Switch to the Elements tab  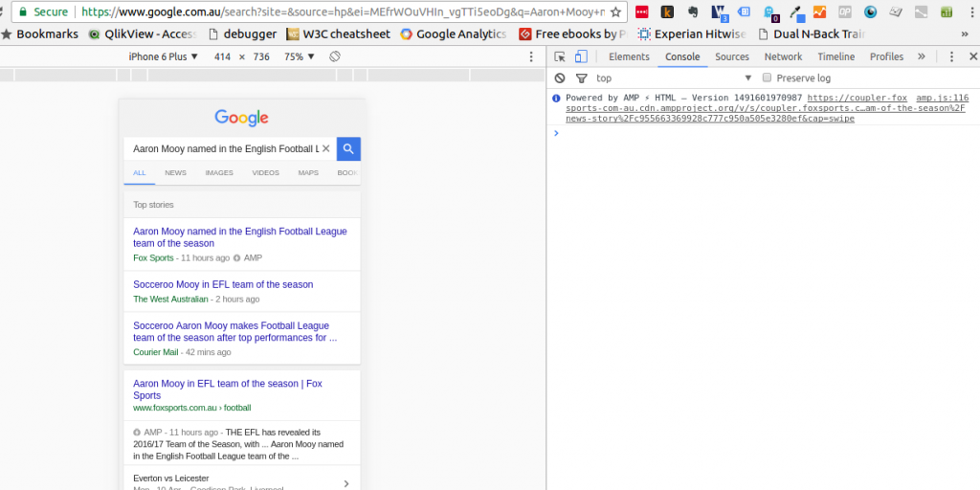click(x=629, y=56)
